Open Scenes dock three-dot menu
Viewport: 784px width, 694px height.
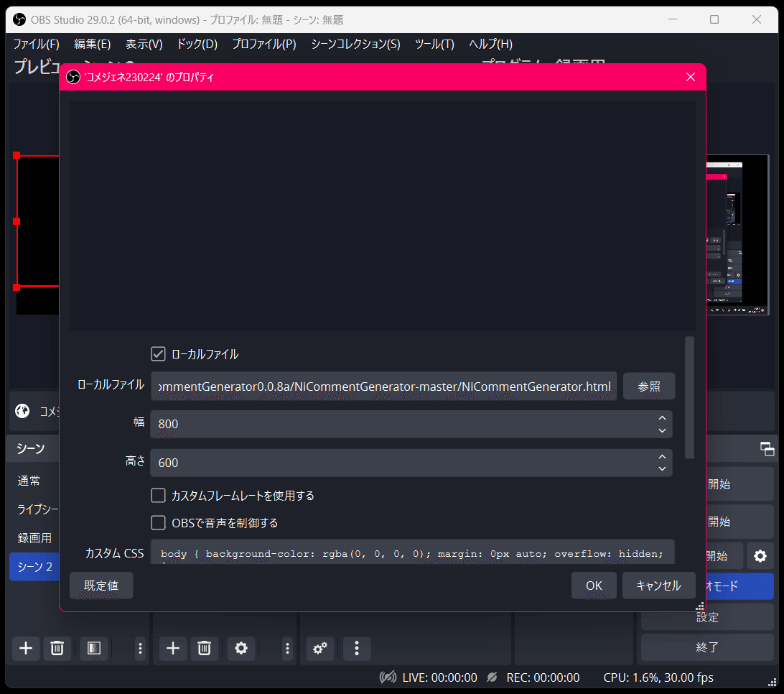[140, 649]
